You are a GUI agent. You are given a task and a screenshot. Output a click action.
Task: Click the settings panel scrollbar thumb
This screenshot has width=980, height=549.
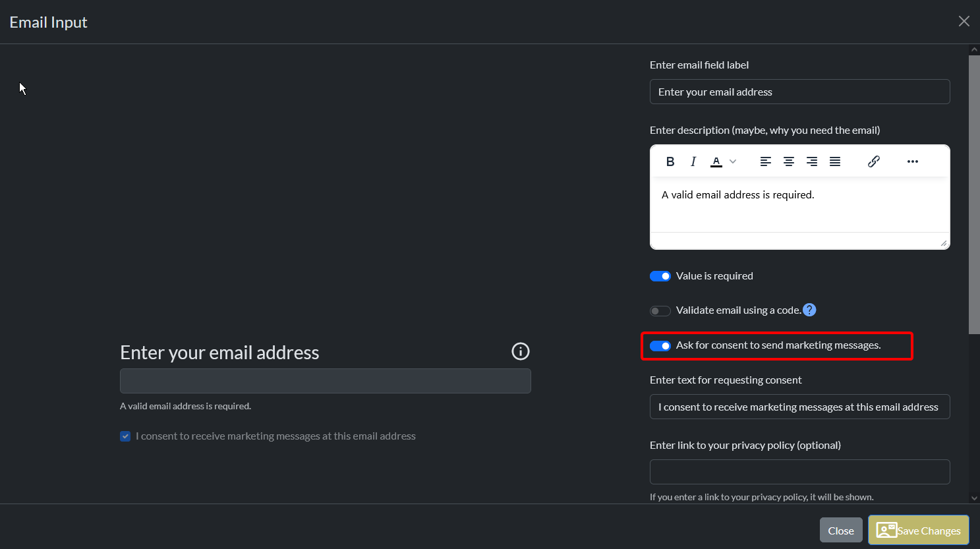[974, 194]
